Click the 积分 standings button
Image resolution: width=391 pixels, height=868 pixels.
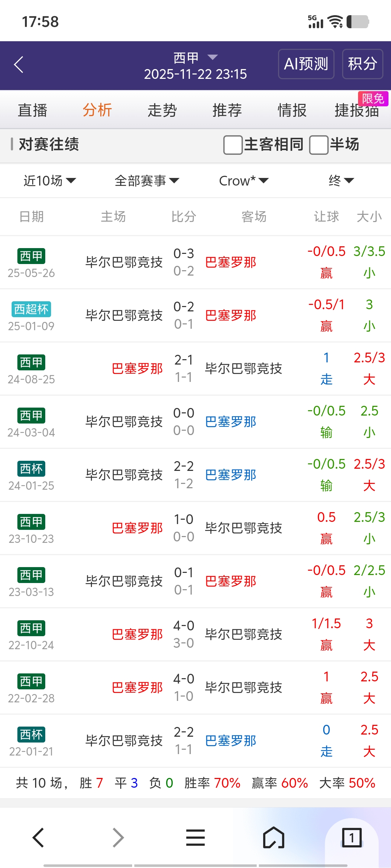click(362, 64)
